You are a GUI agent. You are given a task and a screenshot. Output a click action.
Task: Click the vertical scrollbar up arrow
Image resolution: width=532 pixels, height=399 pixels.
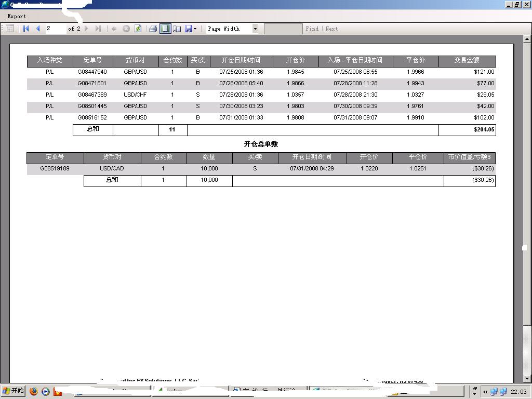tap(527, 39)
